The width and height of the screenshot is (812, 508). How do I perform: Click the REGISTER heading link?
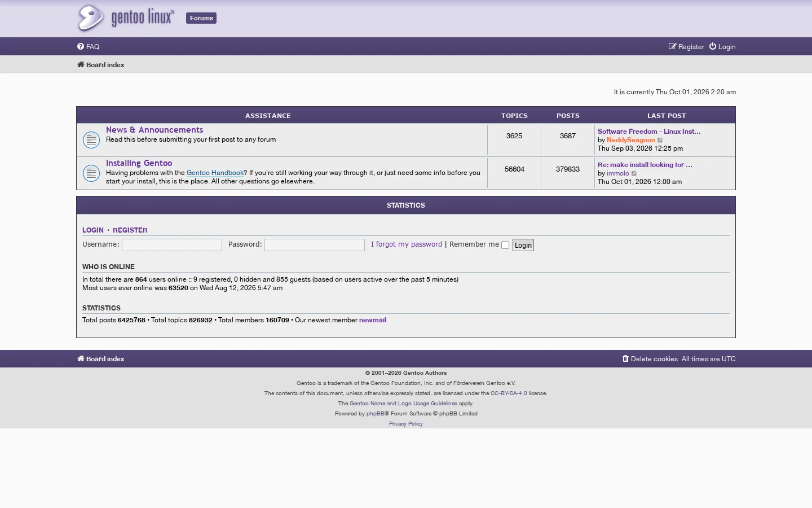coord(130,230)
